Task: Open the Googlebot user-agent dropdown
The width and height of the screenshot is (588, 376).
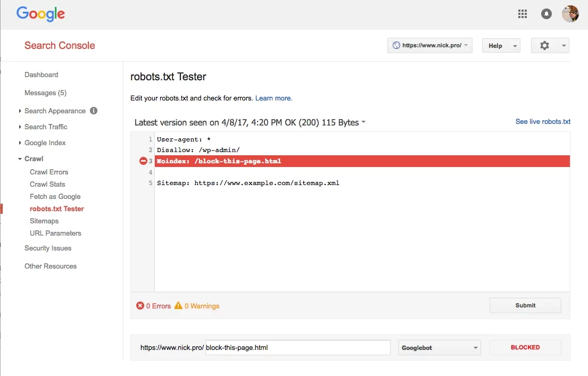Action: click(x=440, y=348)
